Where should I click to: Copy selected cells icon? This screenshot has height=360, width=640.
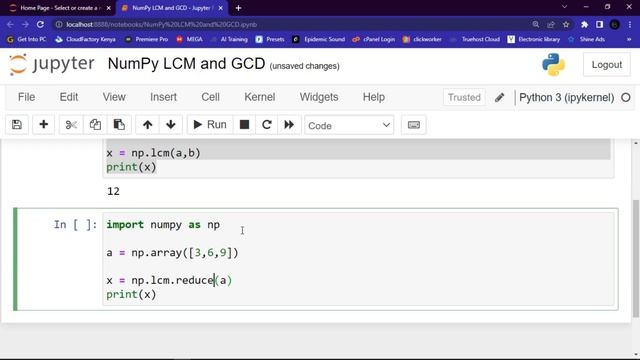95,124
